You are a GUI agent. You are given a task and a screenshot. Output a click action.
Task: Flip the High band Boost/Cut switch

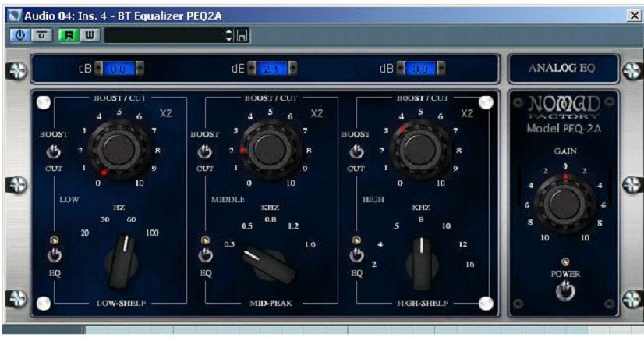[x=356, y=151]
